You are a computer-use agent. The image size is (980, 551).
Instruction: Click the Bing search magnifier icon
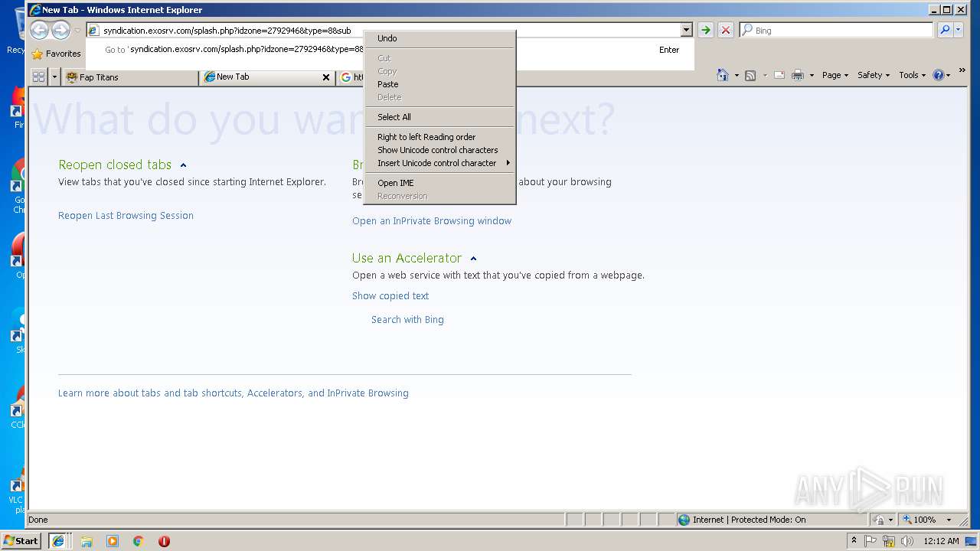click(946, 30)
